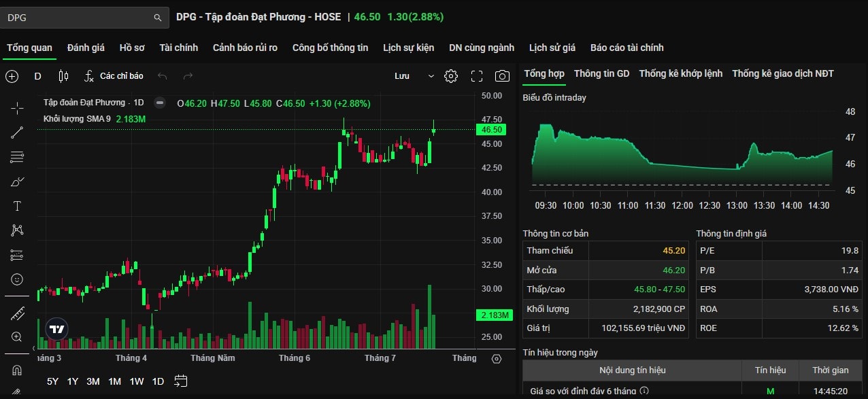The height and width of the screenshot is (399, 868).
Task: Take a chart snapshot with the camera icon
Action: tap(502, 76)
